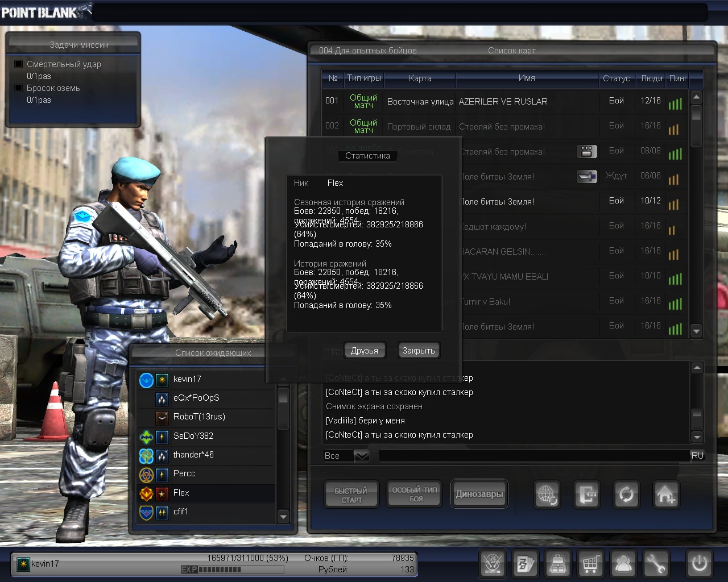This screenshot has height=582, width=728.
Task: Click eQx*PoOpS rank badge
Action: pos(162,398)
